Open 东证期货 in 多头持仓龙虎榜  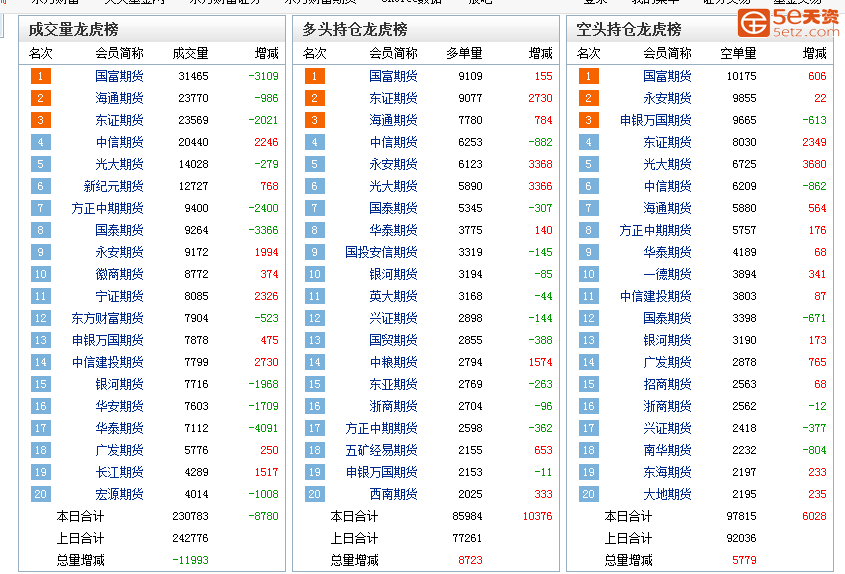point(393,98)
